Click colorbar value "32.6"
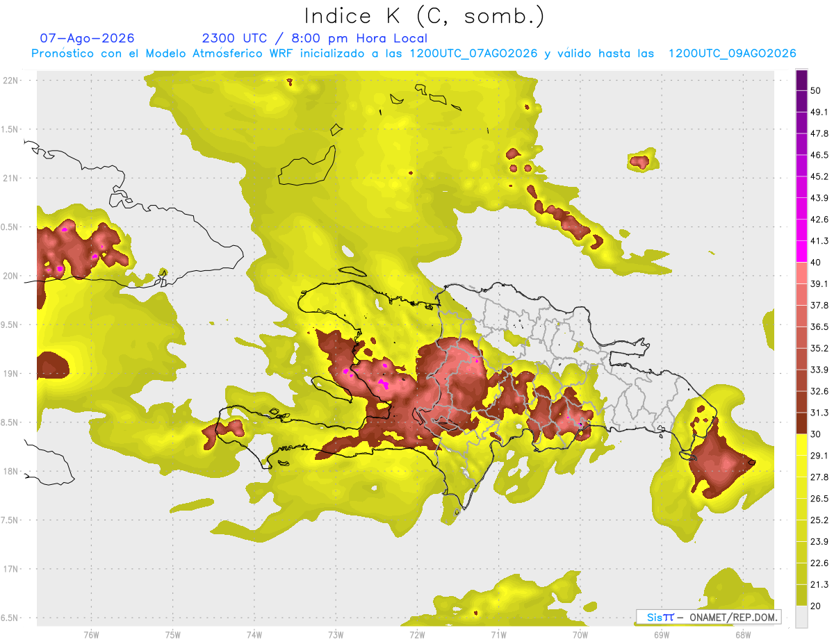Image resolution: width=834 pixels, height=644 pixels. click(x=819, y=391)
